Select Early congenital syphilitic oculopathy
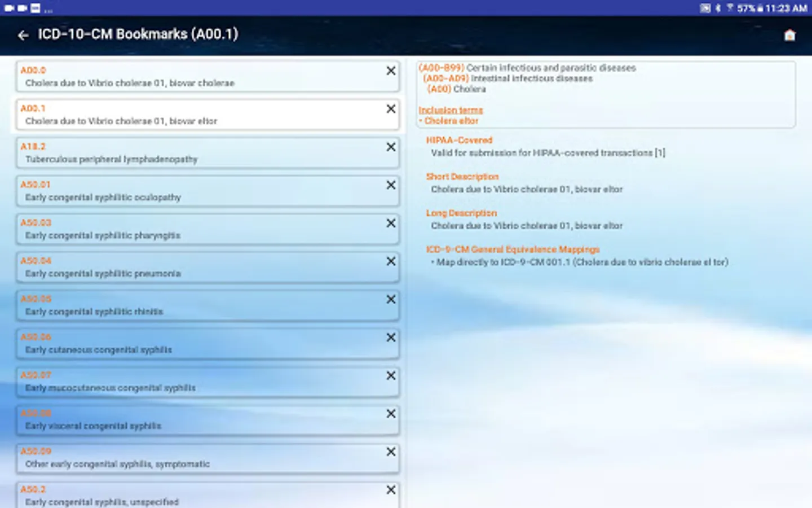 pyautogui.click(x=208, y=191)
